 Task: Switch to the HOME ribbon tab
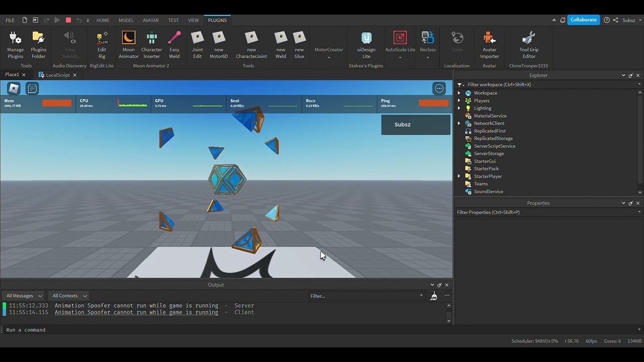pyautogui.click(x=103, y=20)
